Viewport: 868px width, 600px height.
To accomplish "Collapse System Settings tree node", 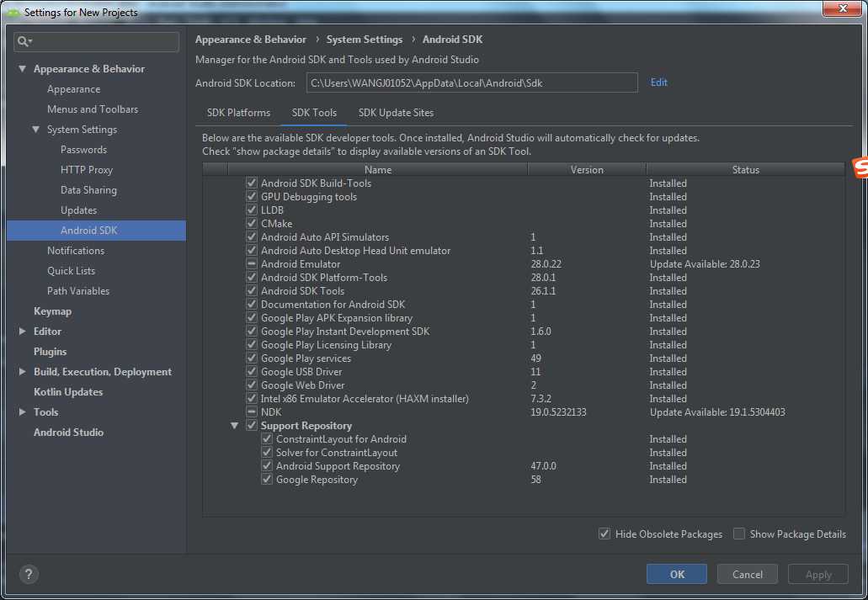I will click(x=36, y=129).
